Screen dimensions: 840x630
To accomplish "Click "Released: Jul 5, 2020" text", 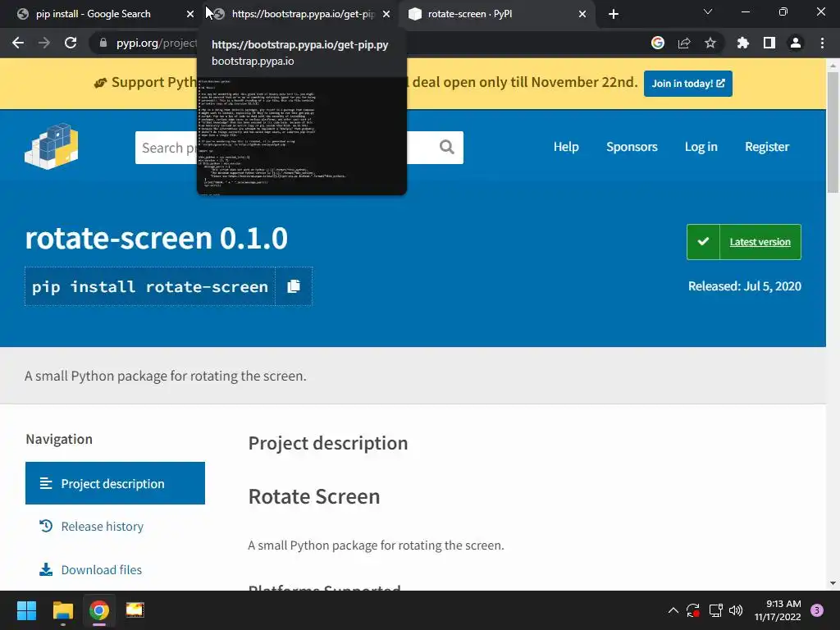I will (x=745, y=286).
